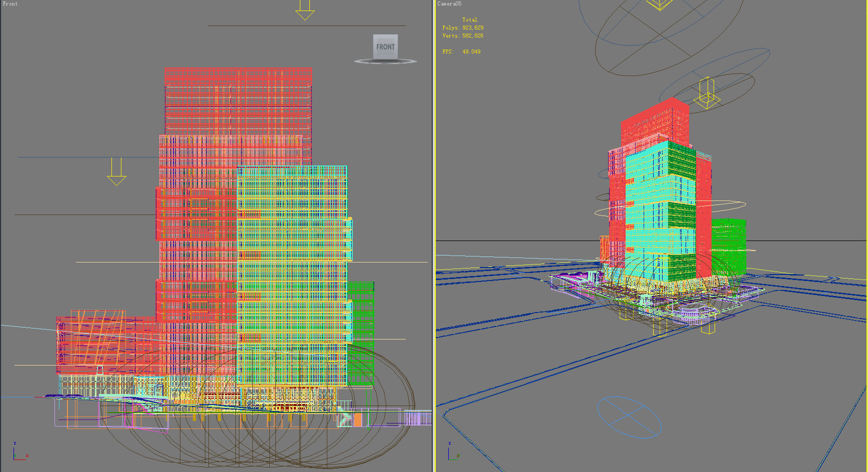The image size is (868, 472).
Task: Select the yellow arrow light at top of Front view
Action: [x=304, y=10]
